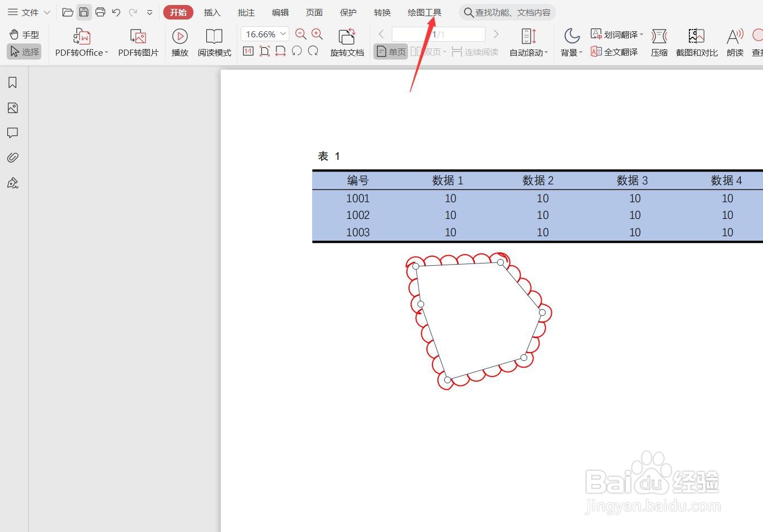Enter 阅读模式 reading mode
Image resolution: width=763 pixels, height=532 pixels.
[214, 43]
